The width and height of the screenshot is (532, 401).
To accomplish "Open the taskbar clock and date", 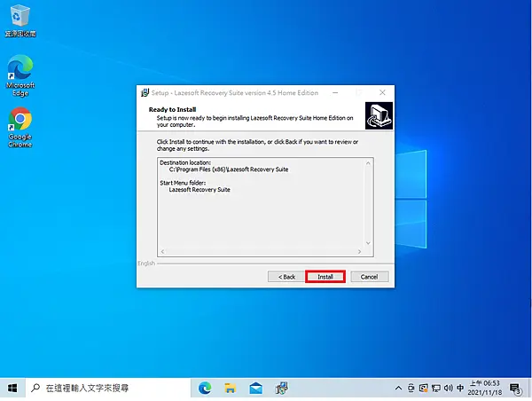I will (x=484, y=388).
